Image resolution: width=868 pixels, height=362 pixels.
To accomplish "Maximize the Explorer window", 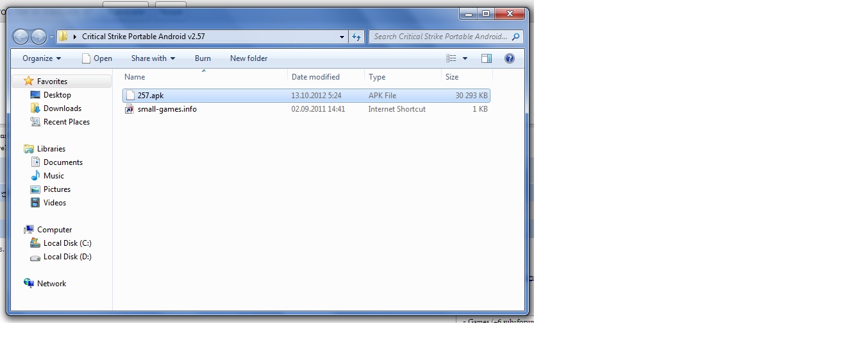I will click(486, 13).
